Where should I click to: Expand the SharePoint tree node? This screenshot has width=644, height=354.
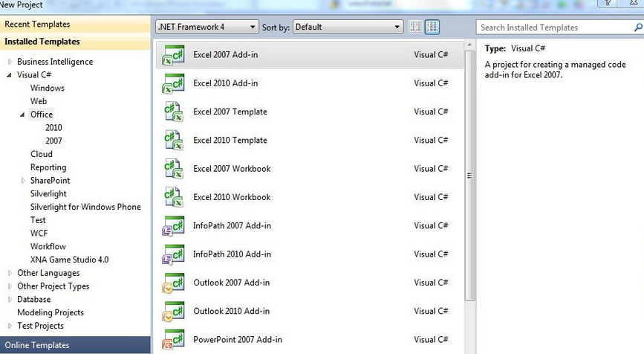pyautogui.click(x=23, y=181)
